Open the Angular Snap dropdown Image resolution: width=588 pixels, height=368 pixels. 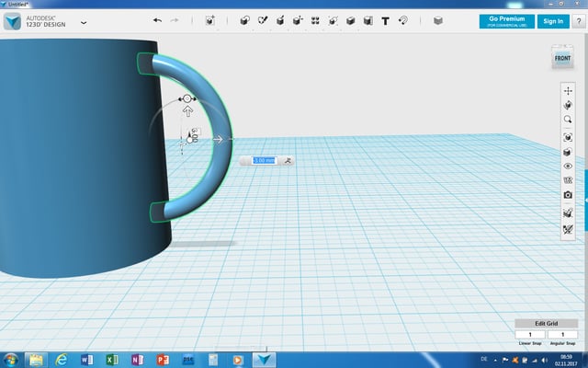(562, 334)
